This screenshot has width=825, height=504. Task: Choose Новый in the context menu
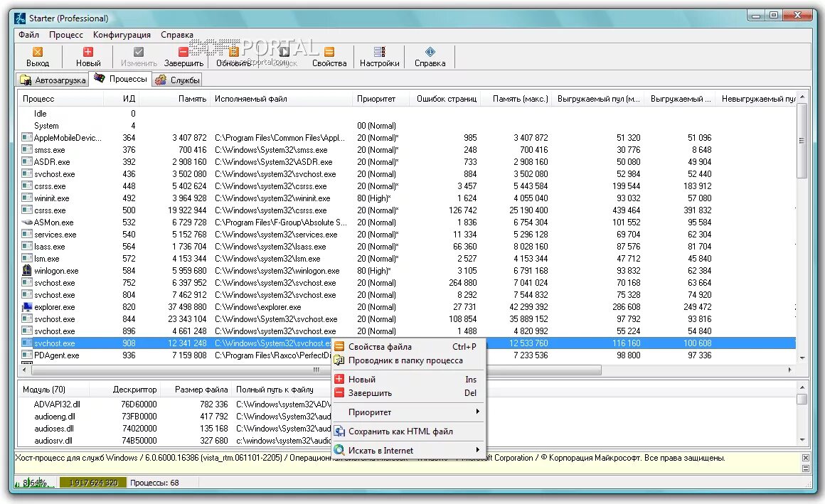408,380
